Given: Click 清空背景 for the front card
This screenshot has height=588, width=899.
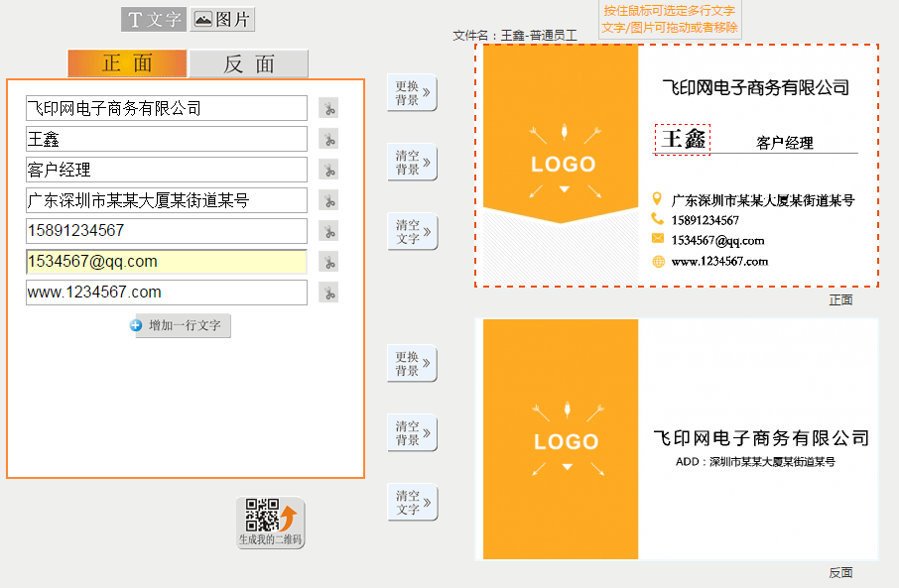Looking at the screenshot, I should (411, 163).
